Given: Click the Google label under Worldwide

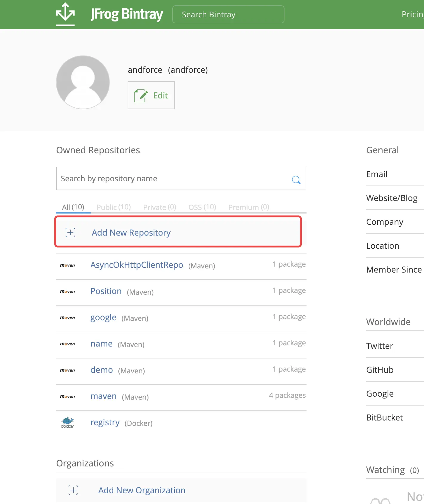Looking at the screenshot, I should tap(380, 394).
